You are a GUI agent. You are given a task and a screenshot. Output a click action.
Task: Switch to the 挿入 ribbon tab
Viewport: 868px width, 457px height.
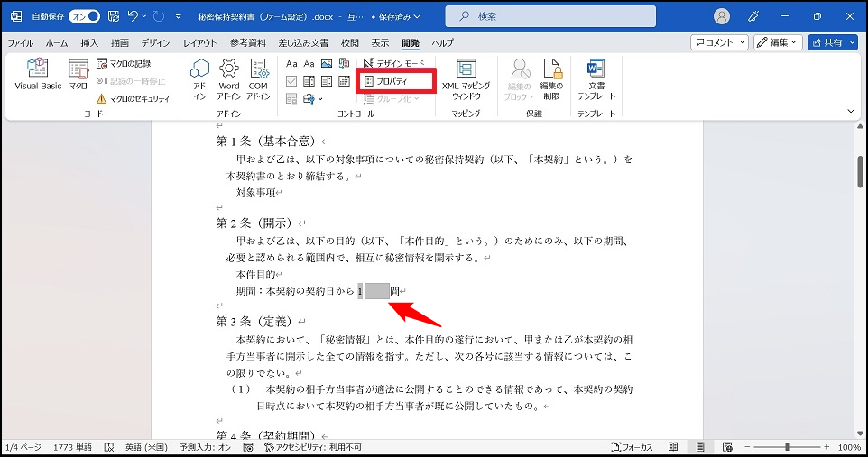(x=89, y=42)
